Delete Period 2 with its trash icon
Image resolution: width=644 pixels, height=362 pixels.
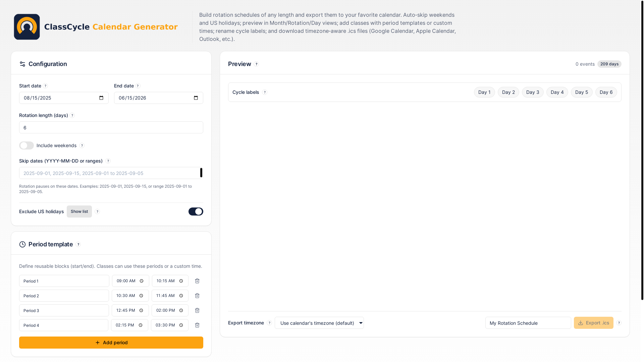pyautogui.click(x=197, y=296)
